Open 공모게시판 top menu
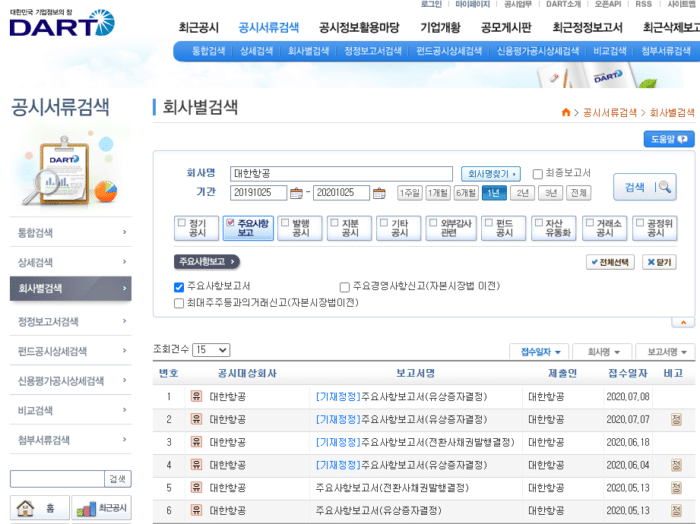 pyautogui.click(x=506, y=28)
